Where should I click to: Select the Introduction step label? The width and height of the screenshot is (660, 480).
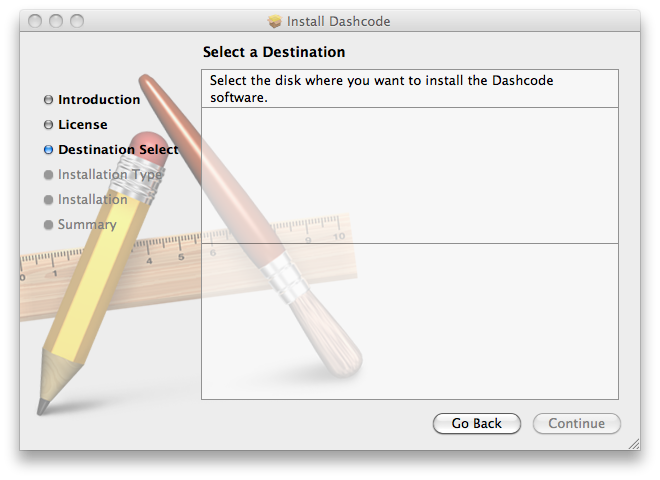click(99, 100)
